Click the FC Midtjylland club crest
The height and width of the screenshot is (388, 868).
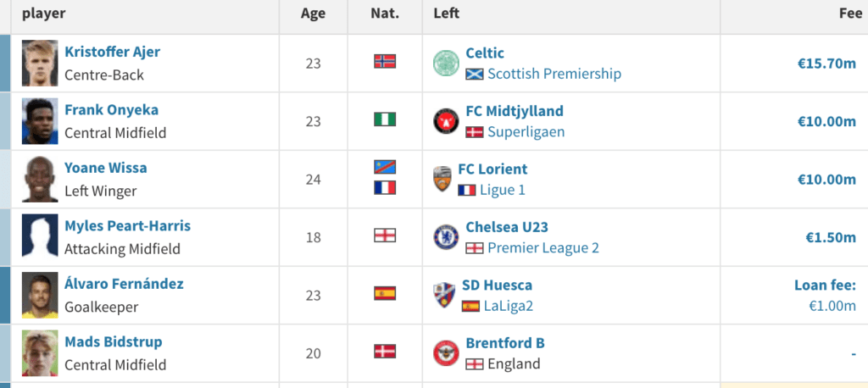pos(446,121)
